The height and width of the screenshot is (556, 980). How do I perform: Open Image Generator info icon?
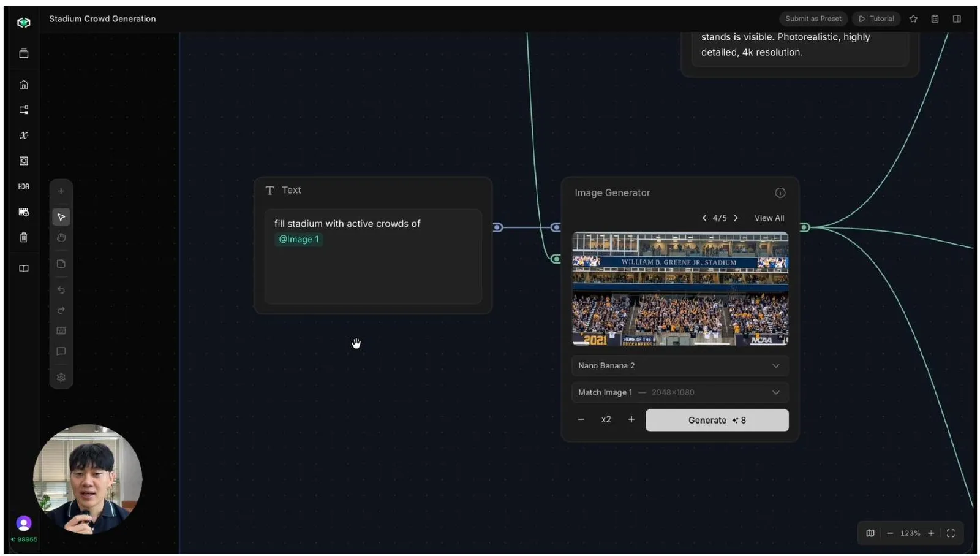tap(780, 193)
